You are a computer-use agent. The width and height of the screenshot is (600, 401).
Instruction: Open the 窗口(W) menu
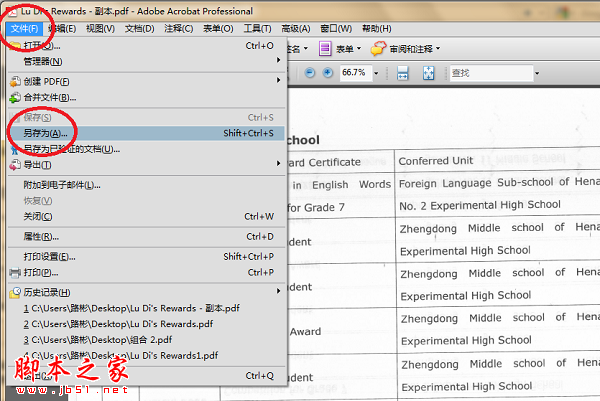[x=336, y=29]
